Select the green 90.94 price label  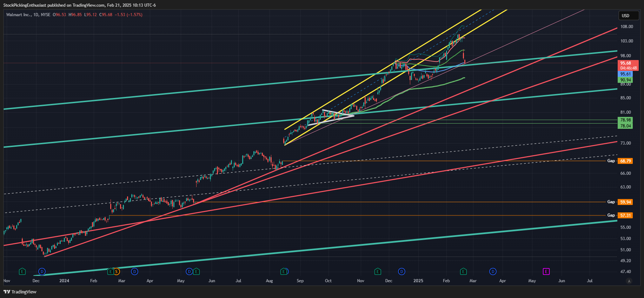(x=625, y=80)
